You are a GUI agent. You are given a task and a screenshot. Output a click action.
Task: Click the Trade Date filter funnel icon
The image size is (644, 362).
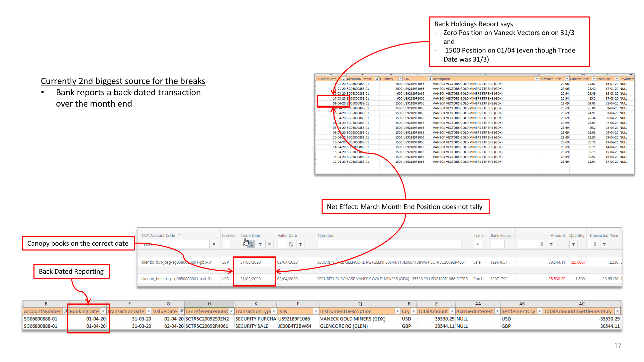260,244
